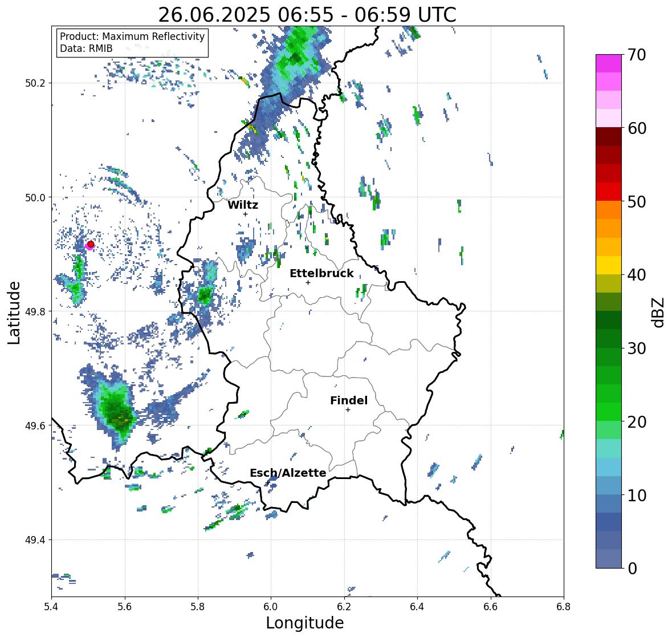Image resolution: width=672 pixels, height=637 pixels.
Task: Click the "Product: Maximum Reflectivity" legend line
Action: pos(132,36)
